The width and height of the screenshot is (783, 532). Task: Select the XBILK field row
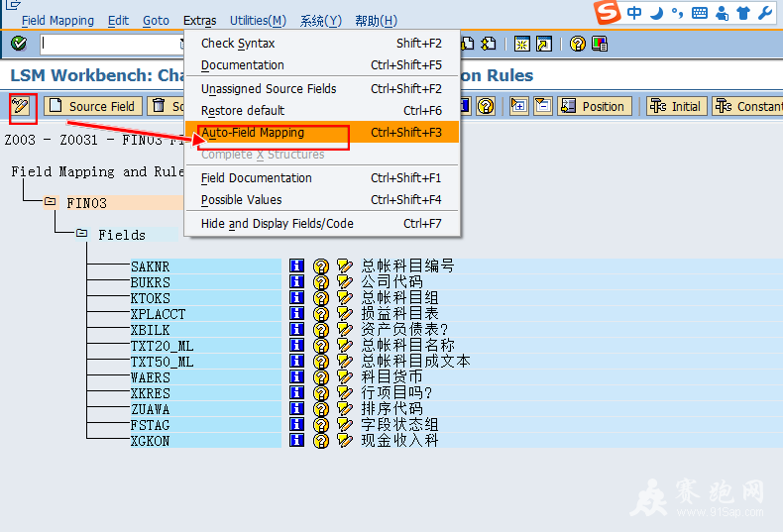pos(206,330)
